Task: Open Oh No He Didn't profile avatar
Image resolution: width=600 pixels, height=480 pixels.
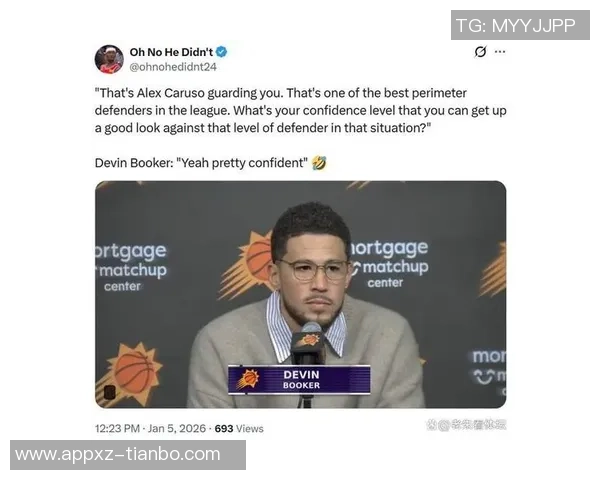Action: pyautogui.click(x=109, y=59)
